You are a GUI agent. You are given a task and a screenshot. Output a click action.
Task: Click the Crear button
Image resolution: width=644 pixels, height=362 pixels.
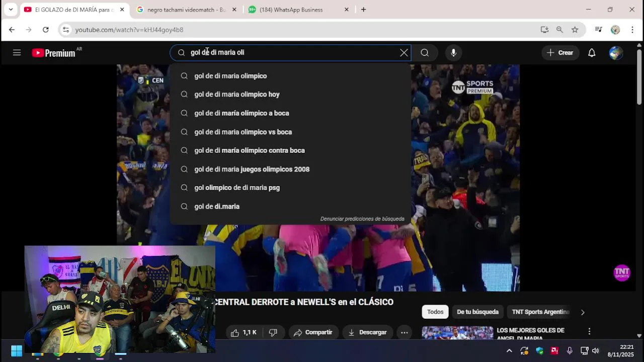[x=560, y=52]
